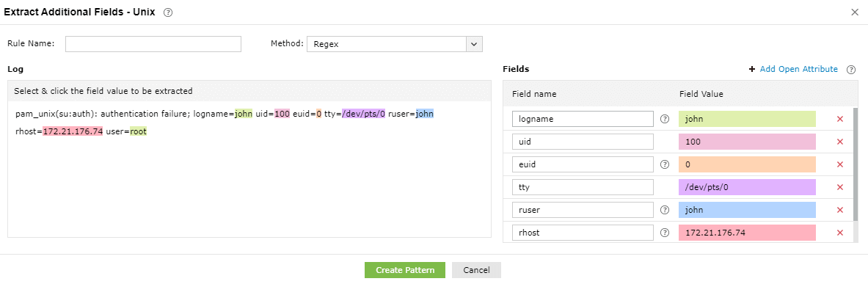Click help icon beside logname field
Viewport: 868px width, 284px height.
coord(665,119)
